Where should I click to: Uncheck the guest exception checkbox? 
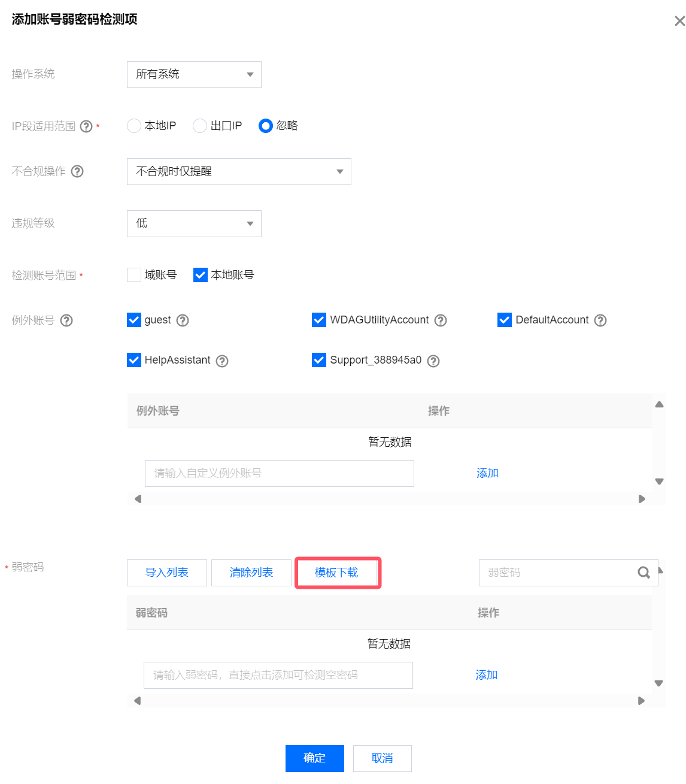[x=134, y=320]
